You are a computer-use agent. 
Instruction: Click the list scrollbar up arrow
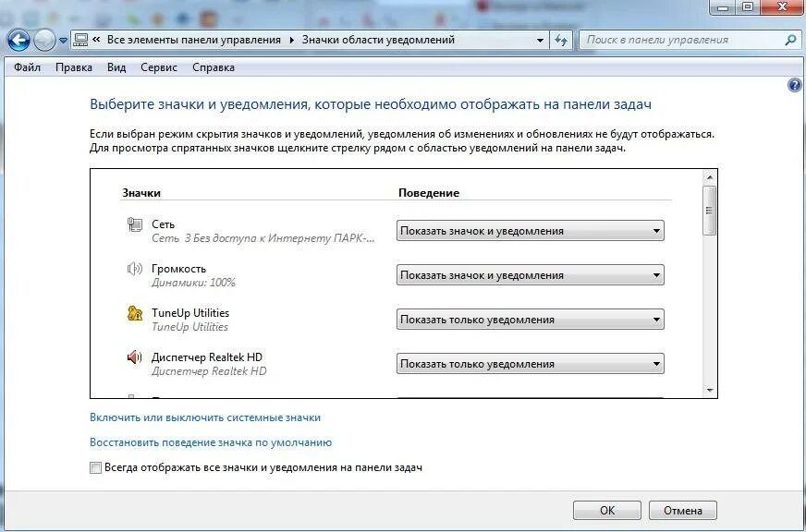click(710, 177)
